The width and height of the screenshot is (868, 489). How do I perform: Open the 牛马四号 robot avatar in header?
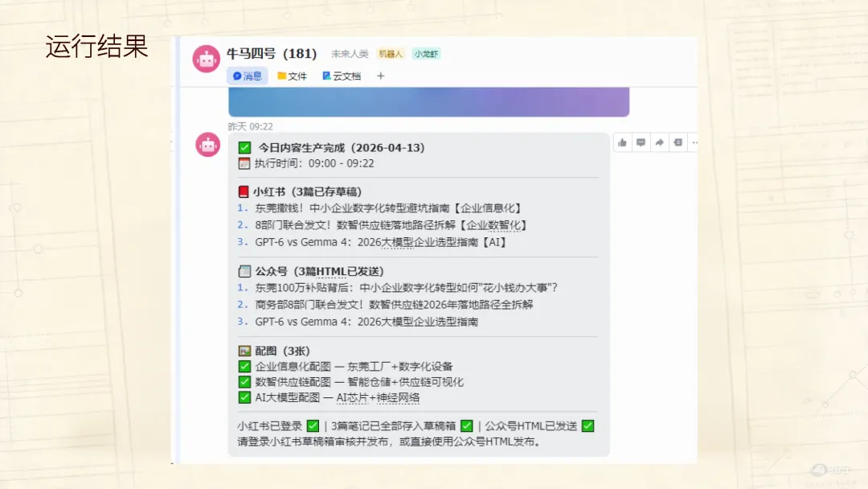pos(206,59)
